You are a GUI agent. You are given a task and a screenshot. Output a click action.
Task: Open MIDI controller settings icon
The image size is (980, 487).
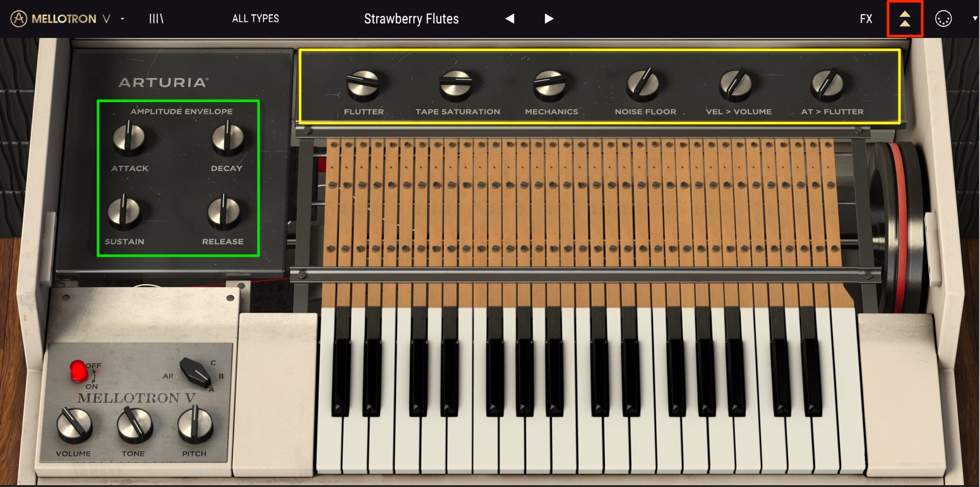[943, 19]
